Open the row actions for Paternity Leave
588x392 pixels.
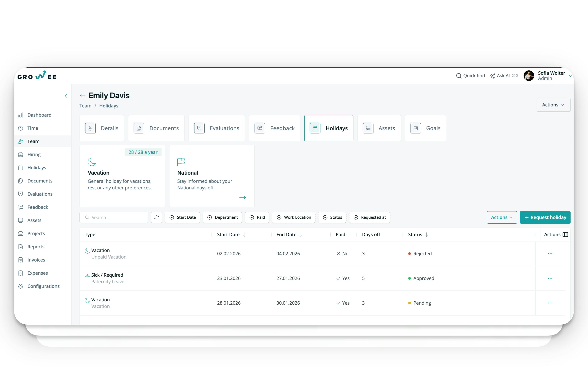(x=550, y=278)
